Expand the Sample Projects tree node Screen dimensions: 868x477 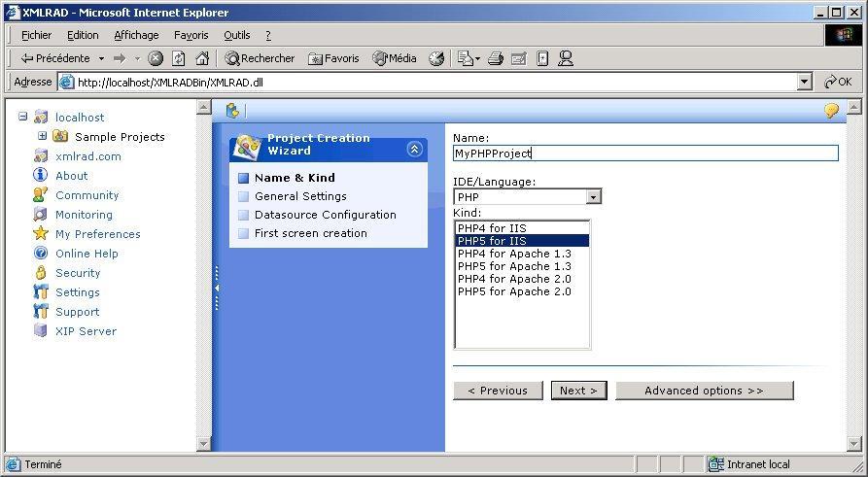coord(43,136)
